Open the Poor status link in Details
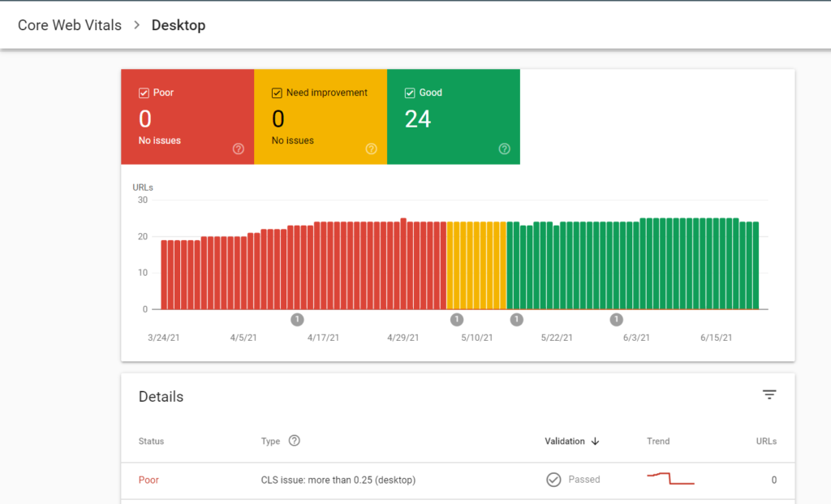 click(x=149, y=480)
